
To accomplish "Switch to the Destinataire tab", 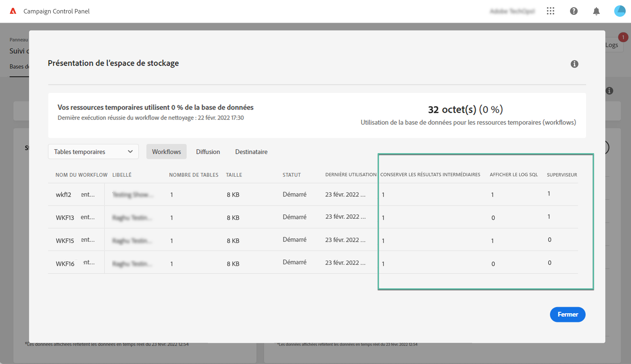I will click(251, 152).
